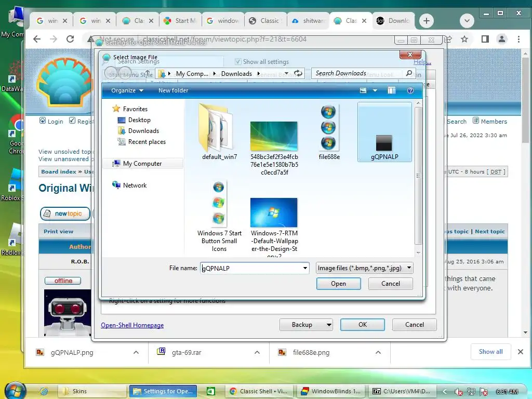Click Chrome reload page icon
Image resolution: width=532 pixels, height=399 pixels.
(x=70, y=39)
